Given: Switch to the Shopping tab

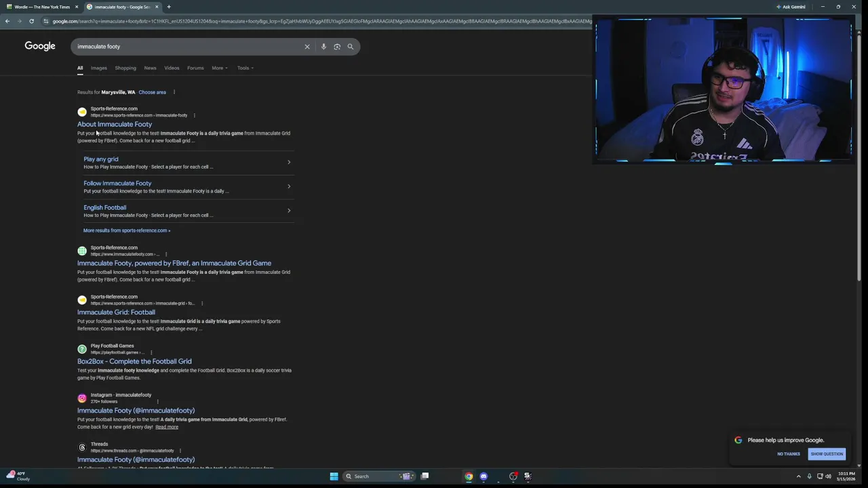Looking at the screenshot, I should (x=125, y=68).
